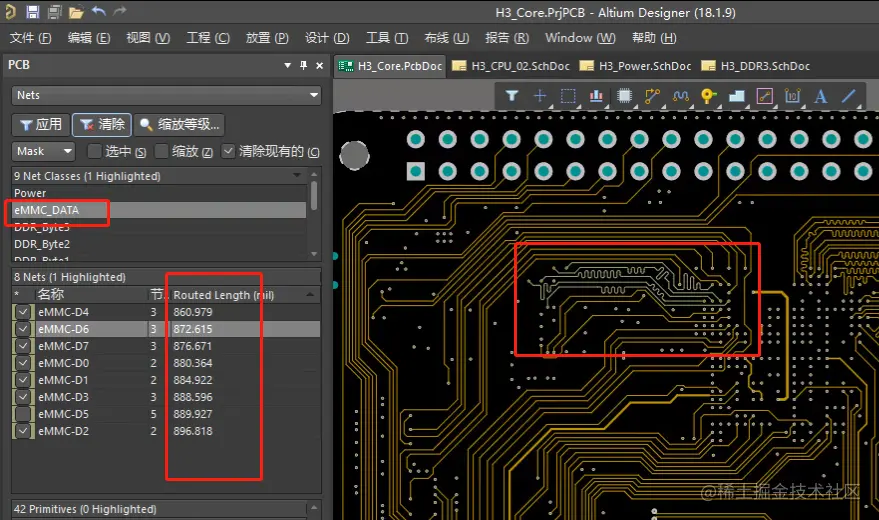Select the Place Dimension tool
This screenshot has width=879, height=520.
pos(793,96)
